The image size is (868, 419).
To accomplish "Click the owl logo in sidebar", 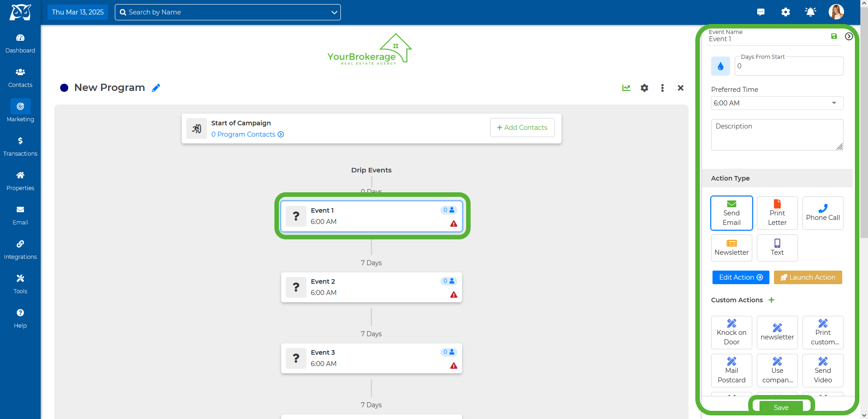I will (20, 12).
